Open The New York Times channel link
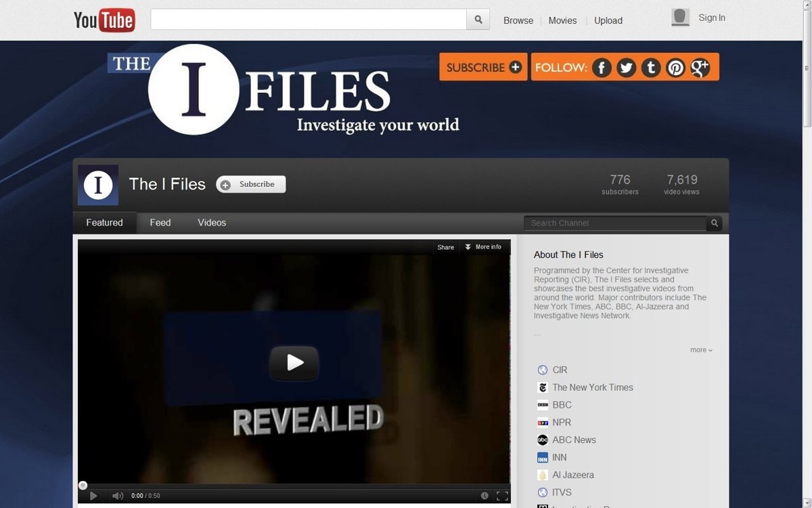The width and height of the screenshot is (812, 508). pos(592,387)
